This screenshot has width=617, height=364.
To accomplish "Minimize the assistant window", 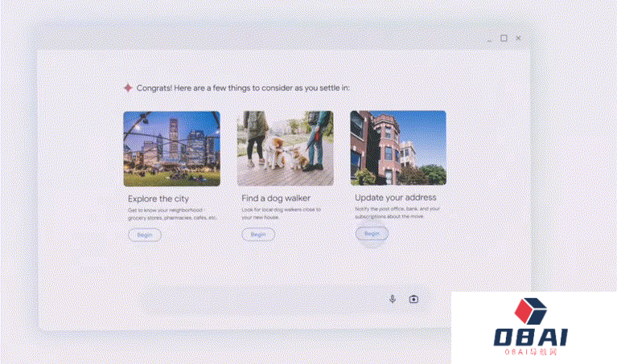I will point(489,39).
